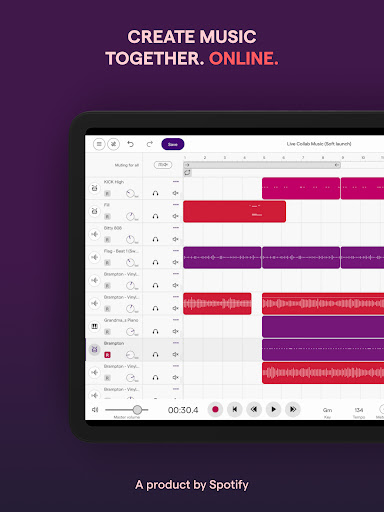Click the master volume speaker icon
The width and height of the screenshot is (384, 512).
[x=95, y=410]
